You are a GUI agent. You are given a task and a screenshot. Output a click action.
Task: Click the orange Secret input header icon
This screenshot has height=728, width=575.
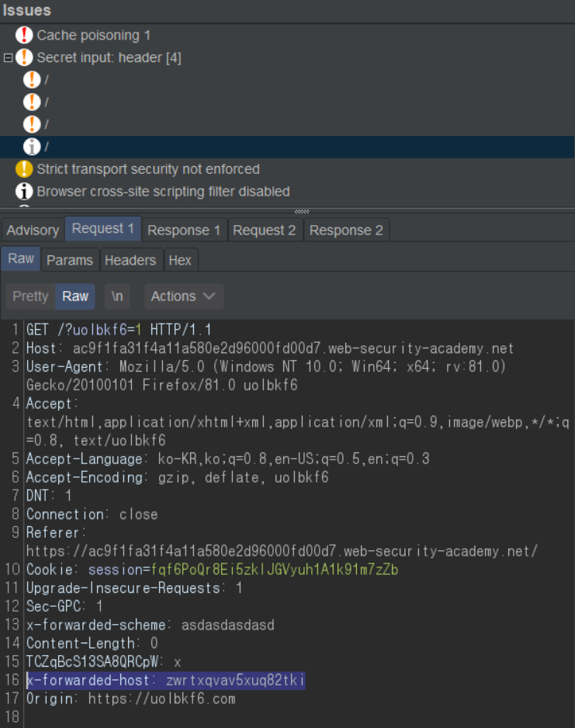click(25, 57)
